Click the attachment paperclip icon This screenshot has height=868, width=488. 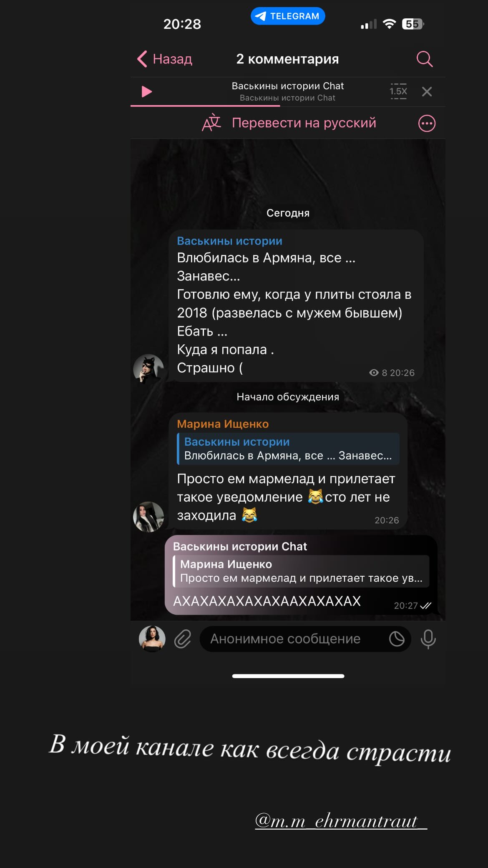(x=183, y=639)
